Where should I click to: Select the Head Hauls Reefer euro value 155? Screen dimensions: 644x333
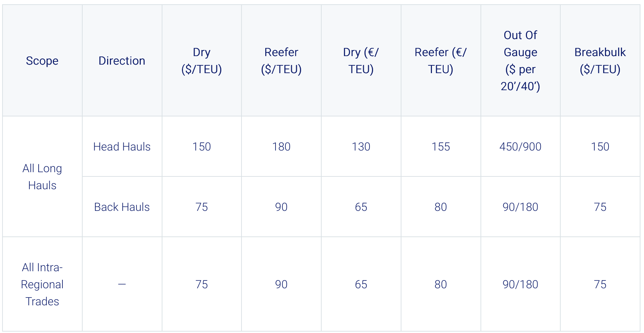pos(440,147)
